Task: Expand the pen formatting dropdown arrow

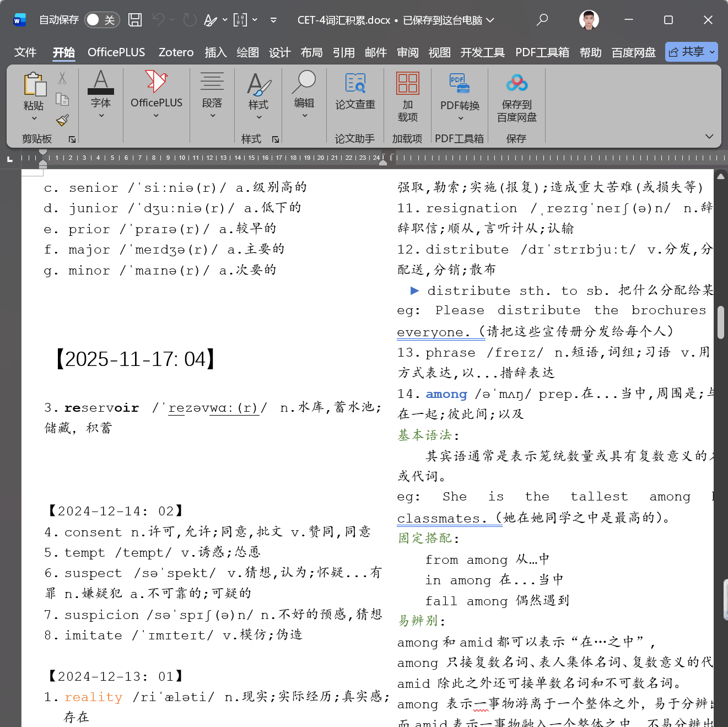Action: [x=225, y=20]
